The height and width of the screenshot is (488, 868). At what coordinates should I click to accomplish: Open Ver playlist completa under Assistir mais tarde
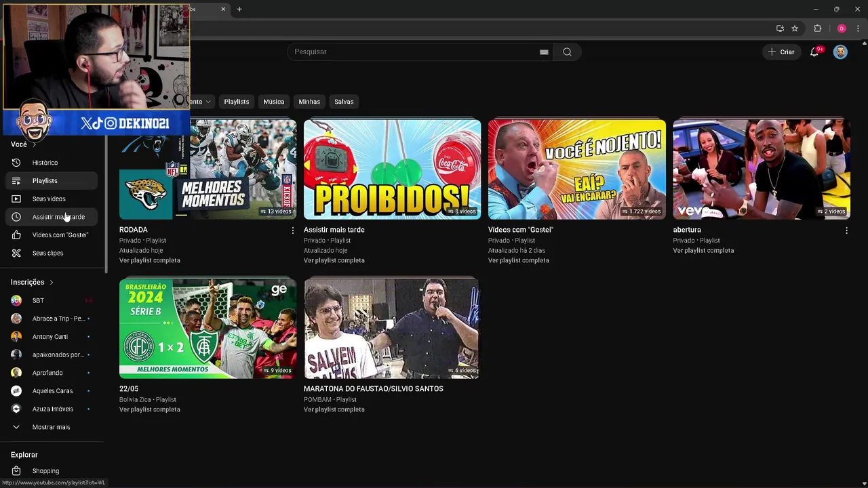[334, 260]
